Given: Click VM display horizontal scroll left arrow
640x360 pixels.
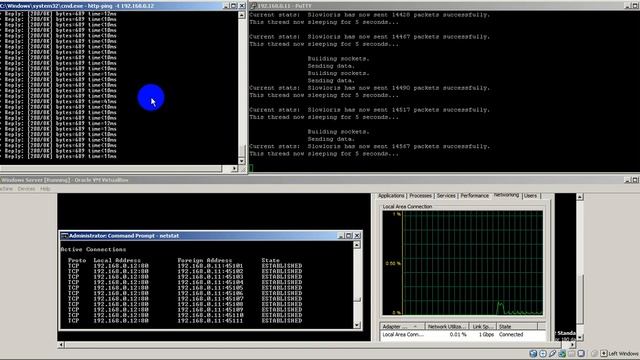Looking at the screenshot, I should tap(61, 345).
